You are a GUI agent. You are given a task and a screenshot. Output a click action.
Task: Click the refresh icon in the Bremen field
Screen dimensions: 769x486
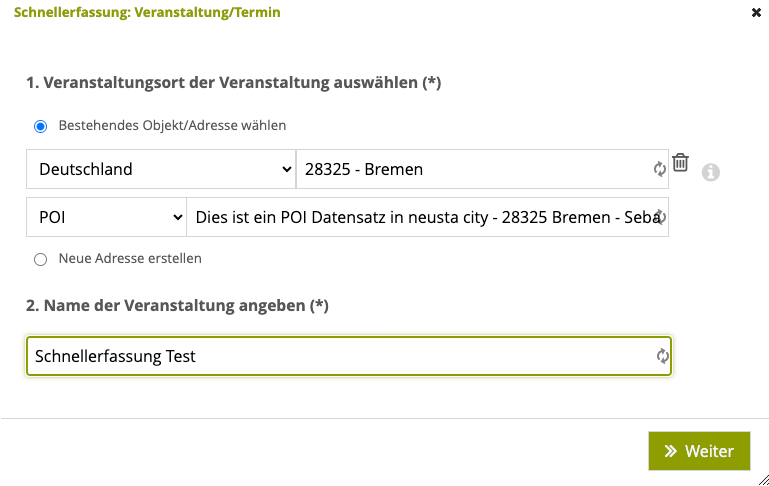coord(660,169)
